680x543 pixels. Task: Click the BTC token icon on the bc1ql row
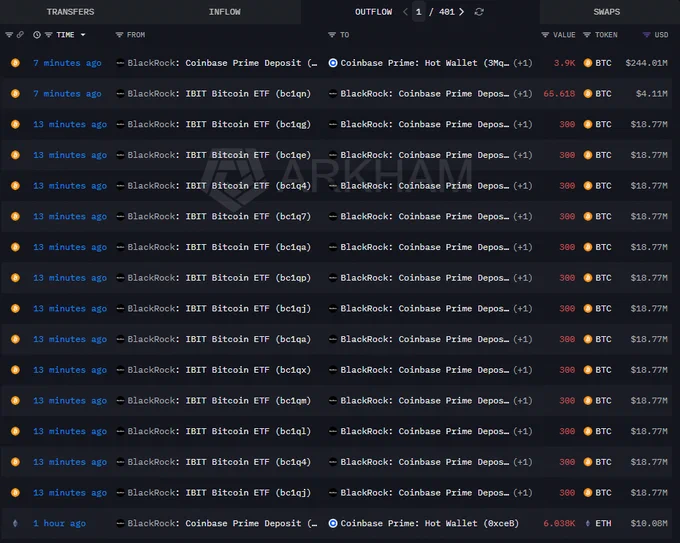[588, 432]
